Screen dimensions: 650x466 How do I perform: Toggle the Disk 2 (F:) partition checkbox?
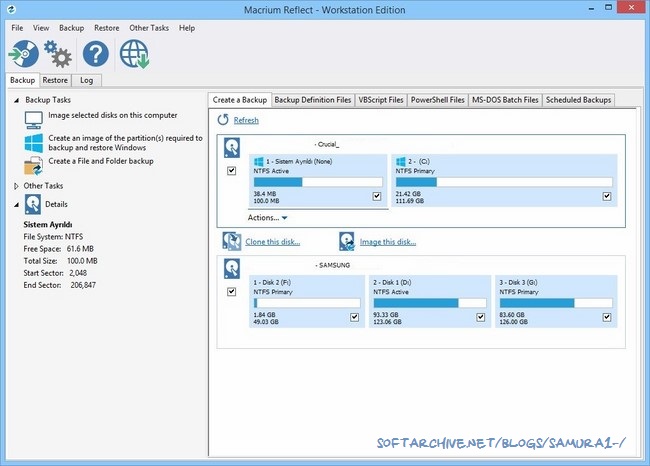tap(355, 317)
